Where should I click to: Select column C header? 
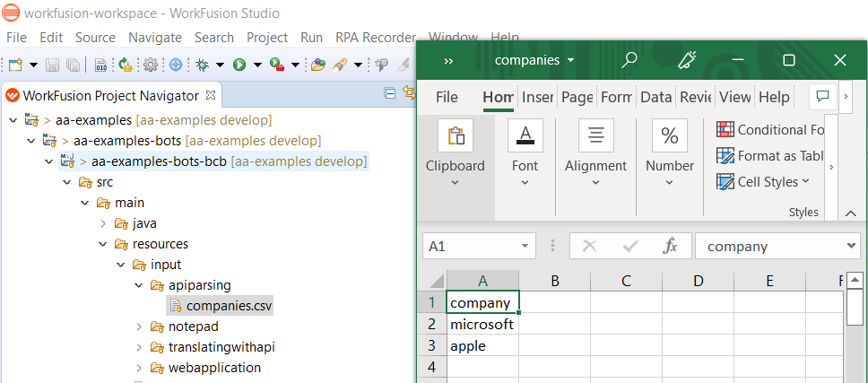(626, 281)
